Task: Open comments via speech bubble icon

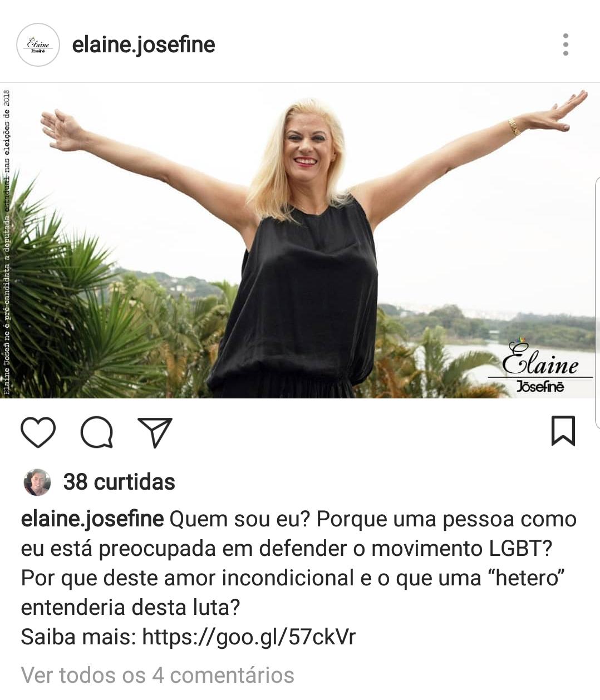Action: (x=97, y=432)
